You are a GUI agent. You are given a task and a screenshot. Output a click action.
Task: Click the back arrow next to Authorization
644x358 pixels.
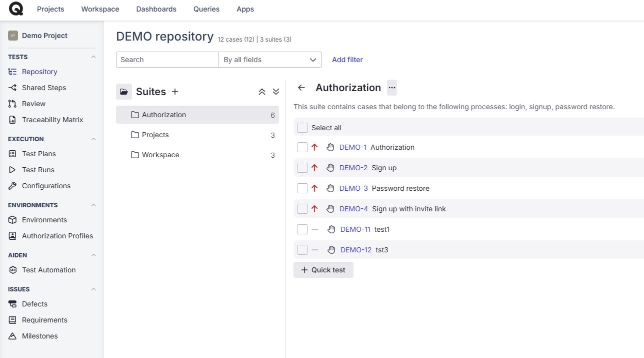[x=301, y=88]
